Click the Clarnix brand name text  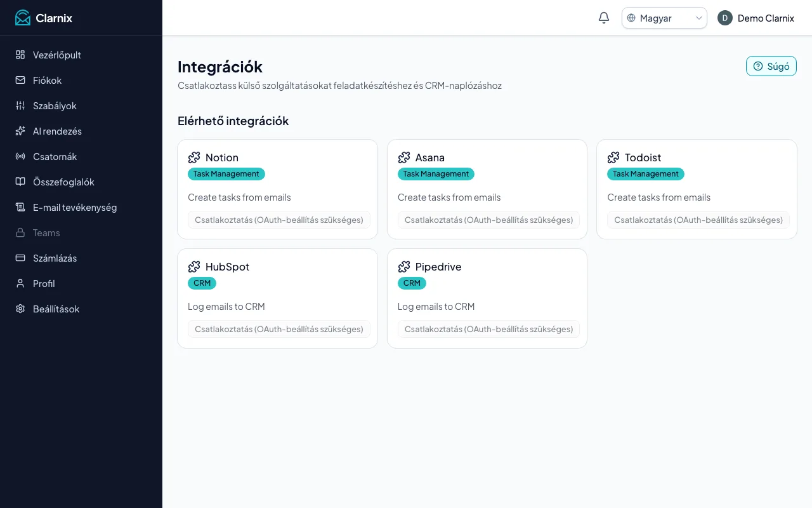(x=54, y=18)
